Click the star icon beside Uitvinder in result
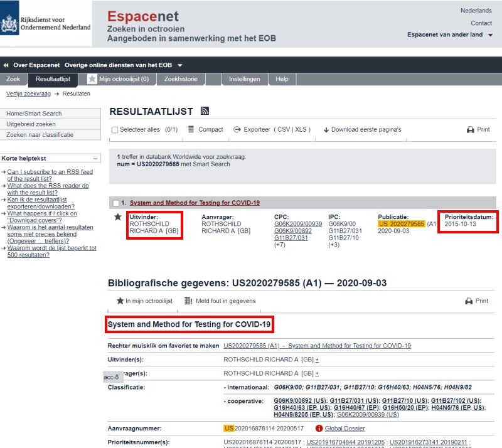 pyautogui.click(x=118, y=217)
